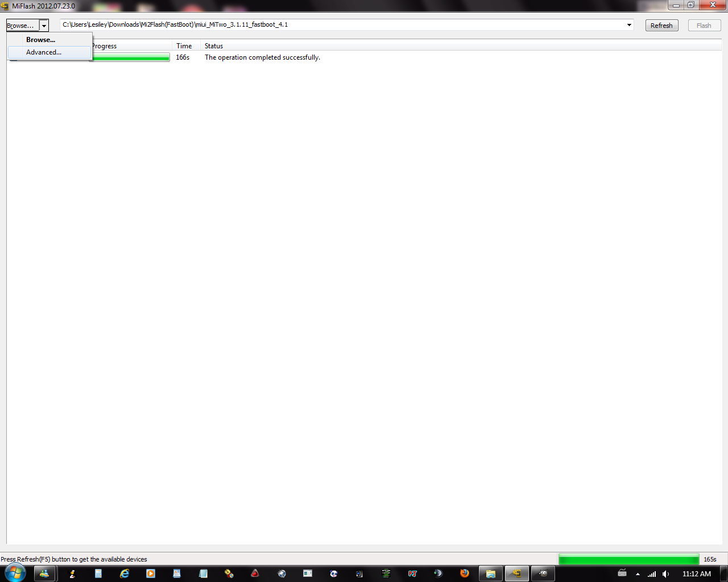Image resolution: width=728 pixels, height=582 pixels.
Task: Click the network signal tray icon
Action: pos(652,574)
